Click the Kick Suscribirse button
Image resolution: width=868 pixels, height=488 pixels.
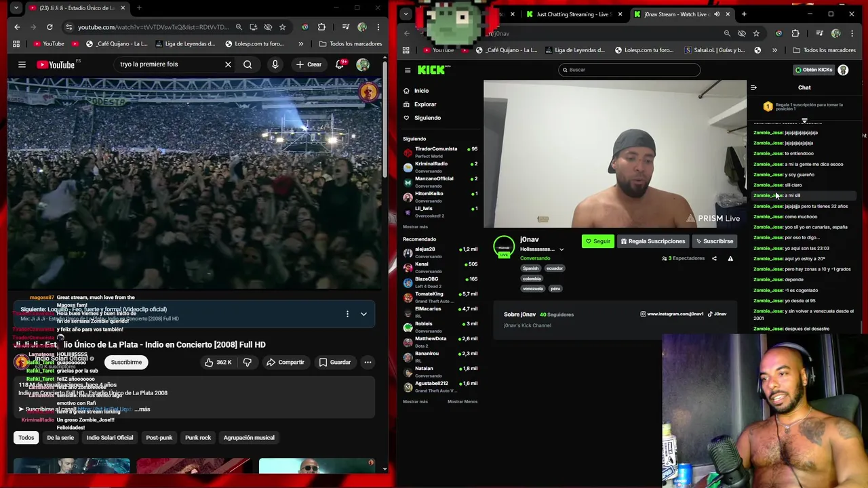pyautogui.click(x=714, y=241)
